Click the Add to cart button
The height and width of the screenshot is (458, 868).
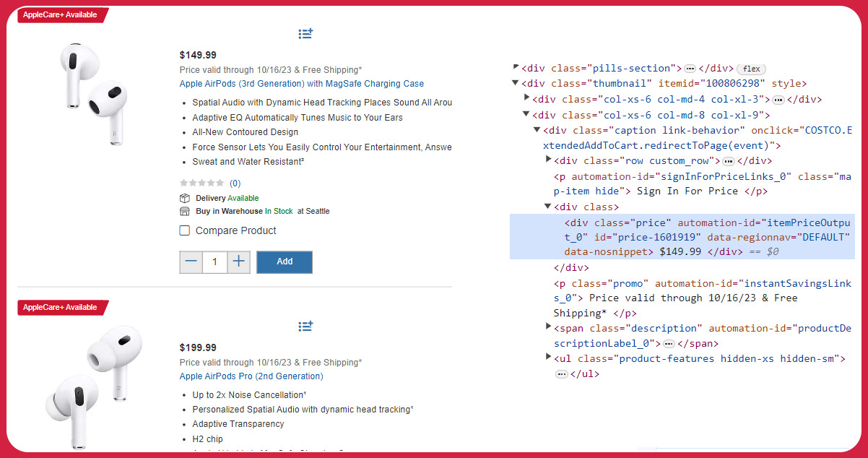[x=284, y=262]
